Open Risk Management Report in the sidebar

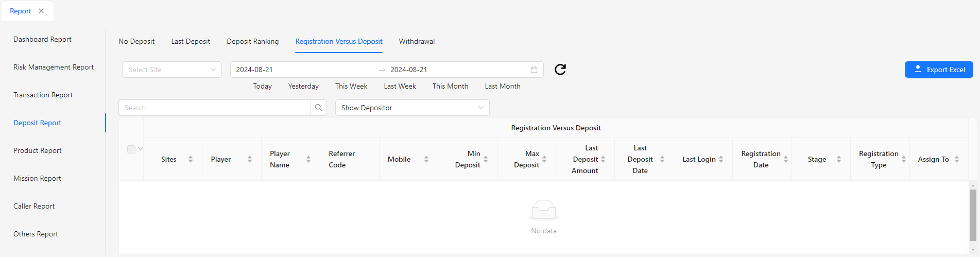[x=54, y=67]
